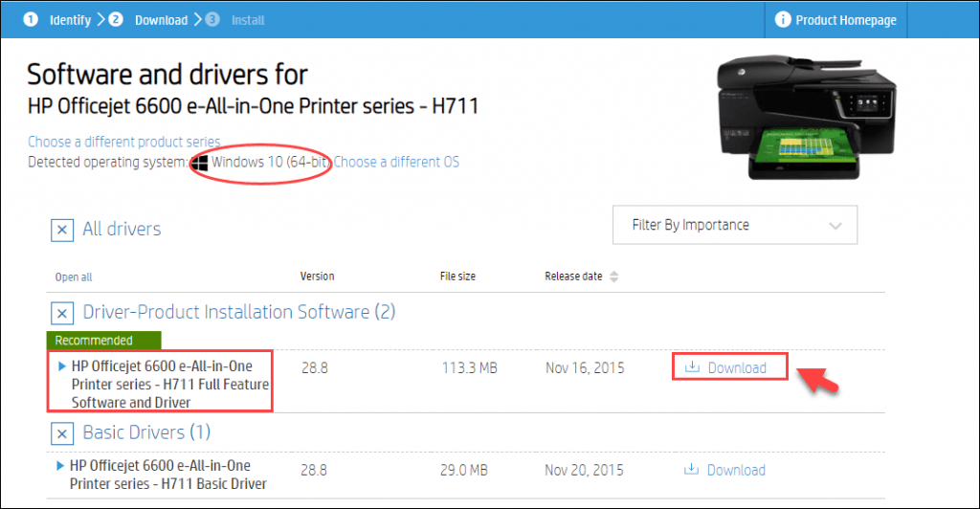Click Choose a different OS
This screenshot has height=509, width=980.
coord(396,162)
